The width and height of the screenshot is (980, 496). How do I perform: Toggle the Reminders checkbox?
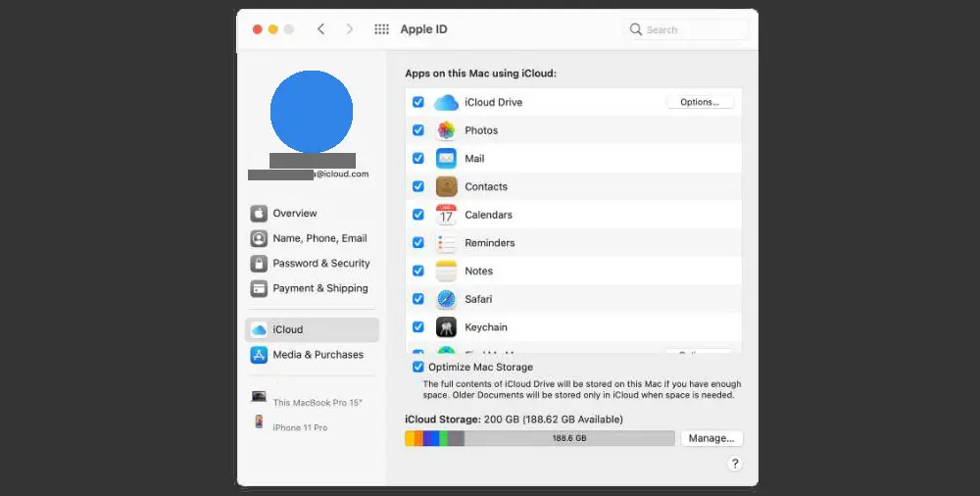[x=418, y=243]
